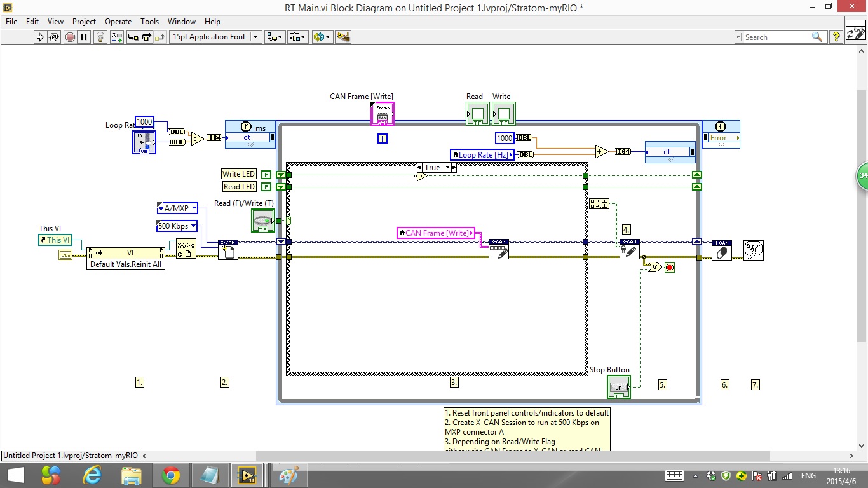868x488 pixels.
Task: Open Align Objects dropdown
Action: pos(275,37)
